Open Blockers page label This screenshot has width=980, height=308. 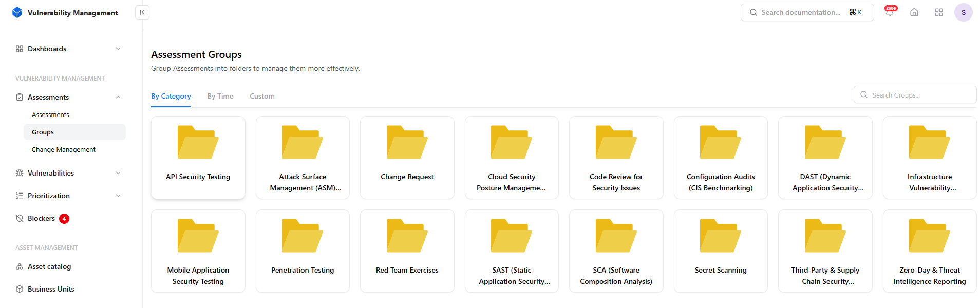(x=41, y=218)
